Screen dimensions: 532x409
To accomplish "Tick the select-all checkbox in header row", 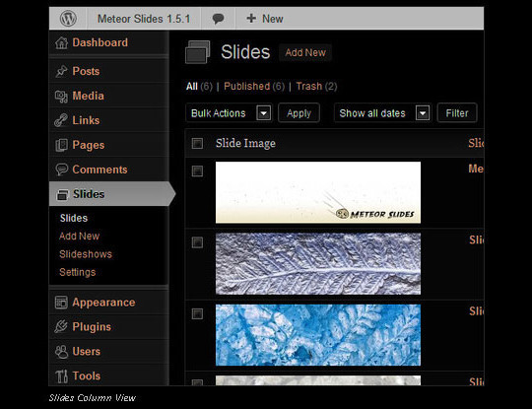I will click(197, 143).
